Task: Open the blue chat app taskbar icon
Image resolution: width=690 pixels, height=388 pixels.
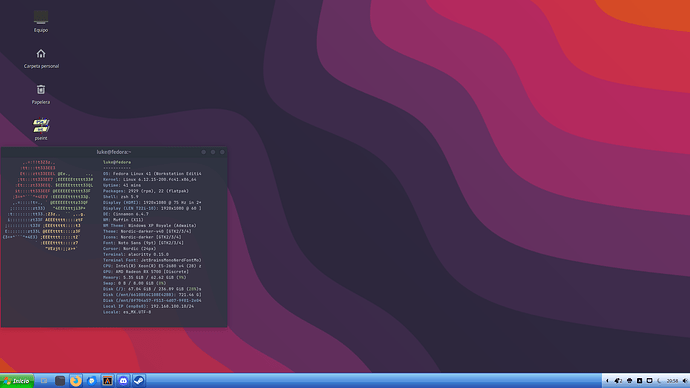Action: pos(92,381)
